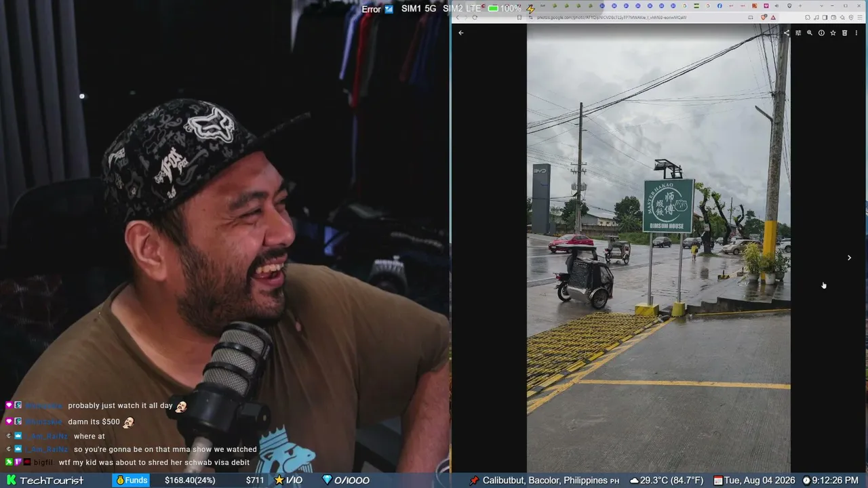Click the Tue, Aug 04 2026 date
Viewport: 868px width, 488px height.
759,481
